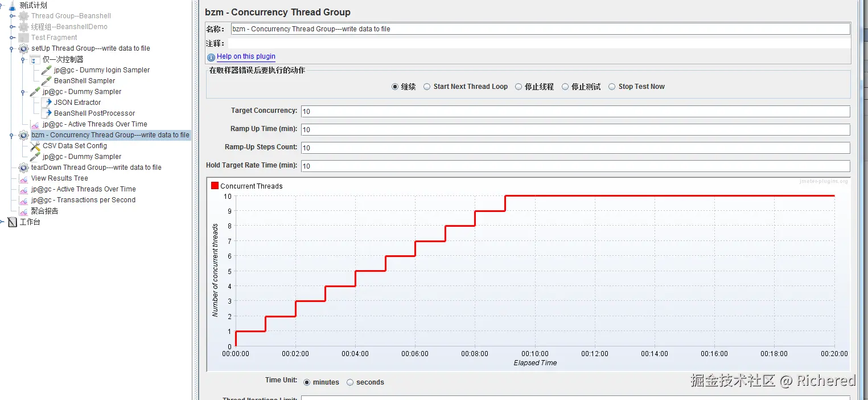Select the View Results Tree graph icon
This screenshot has height=400, width=868.
pos(23,178)
